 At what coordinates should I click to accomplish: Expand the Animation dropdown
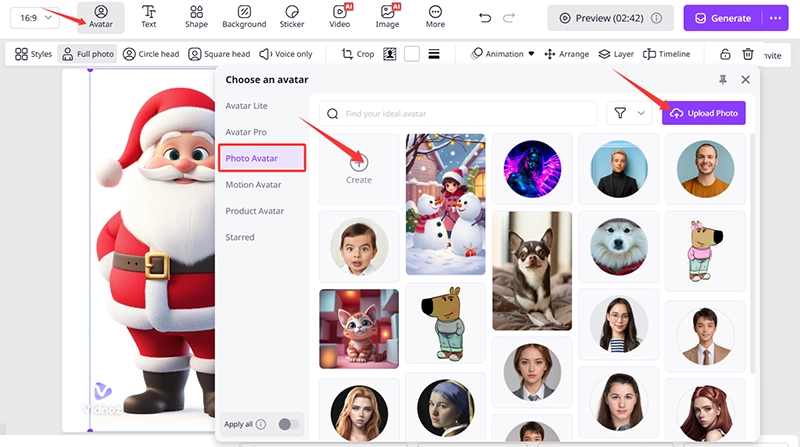[503, 54]
